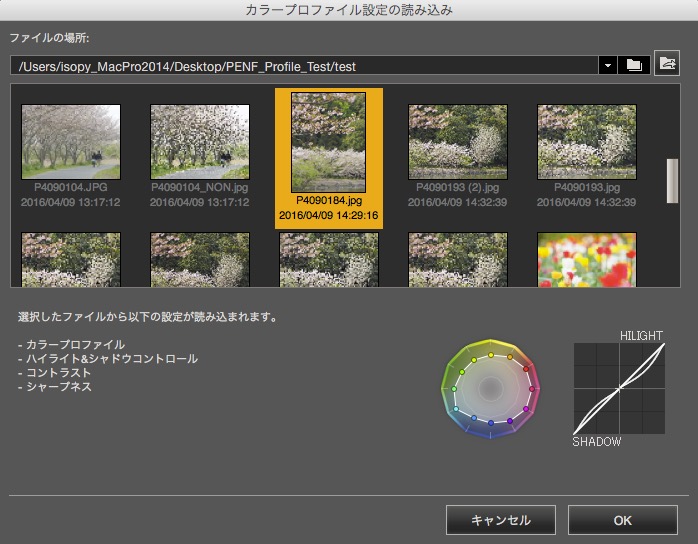Open the file path dropdown arrow
This screenshot has height=544, width=698.
point(608,65)
